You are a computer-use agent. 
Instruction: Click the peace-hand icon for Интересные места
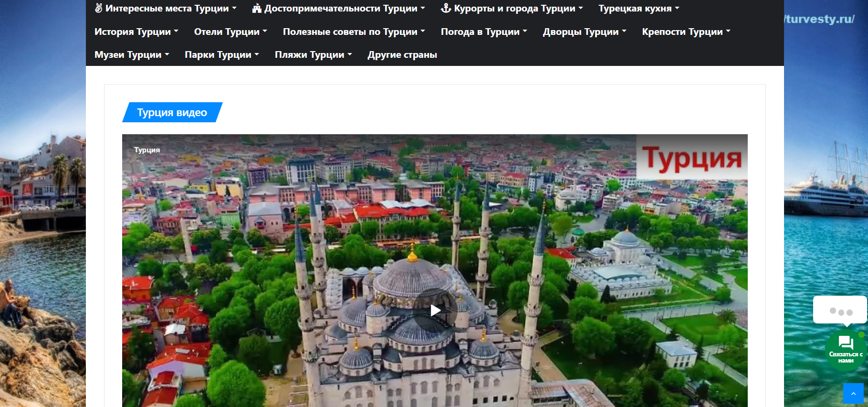[x=98, y=8]
